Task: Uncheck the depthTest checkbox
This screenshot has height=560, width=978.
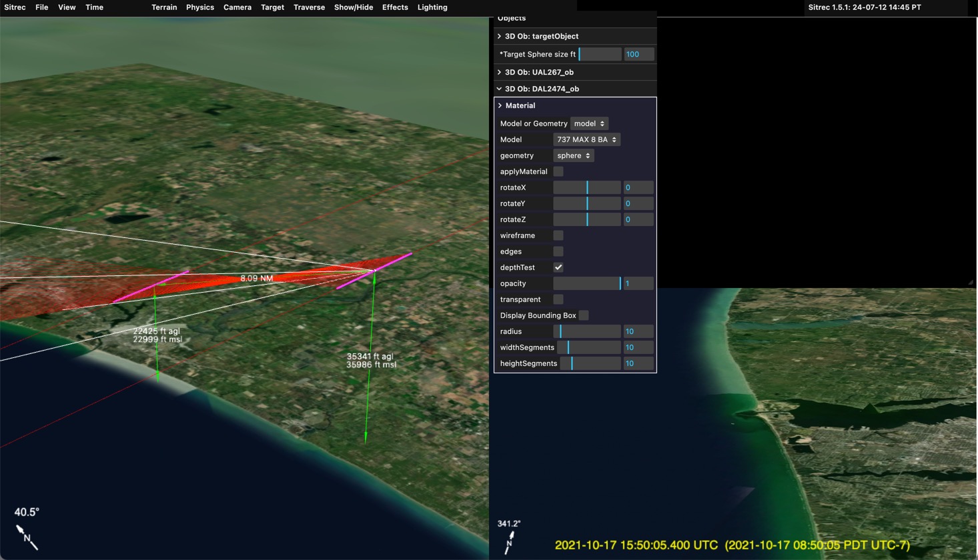Action: tap(558, 267)
